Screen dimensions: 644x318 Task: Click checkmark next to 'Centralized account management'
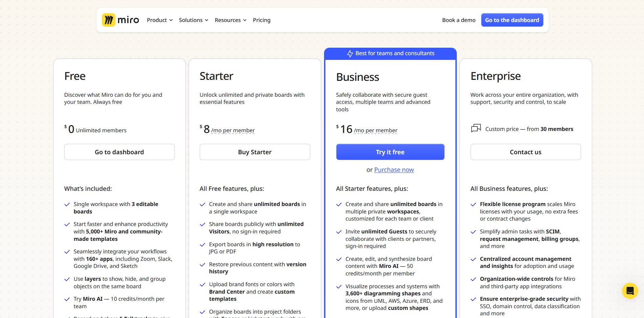coord(473,259)
